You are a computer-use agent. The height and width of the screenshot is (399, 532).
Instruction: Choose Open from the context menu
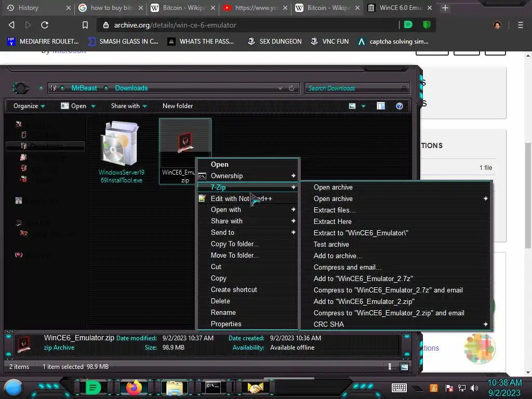pyautogui.click(x=248, y=164)
